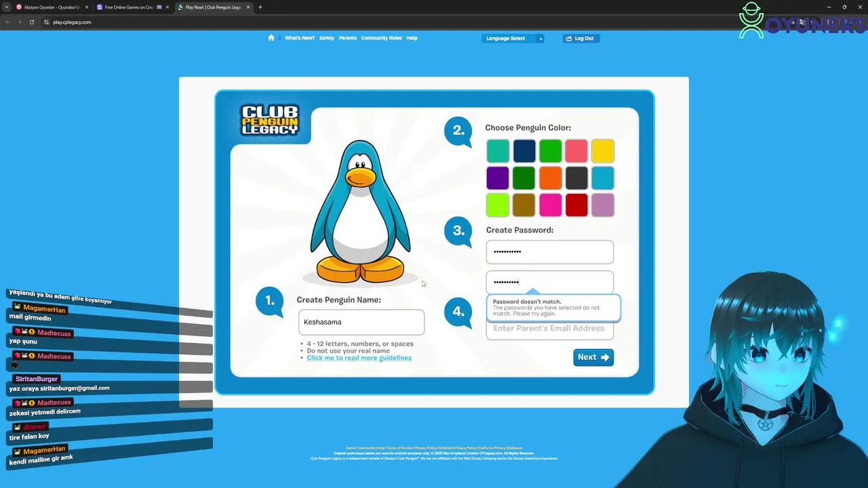This screenshot has width=868, height=488.
Task: Close the Aksiyon Oyunları tab
Action: pos(87,7)
